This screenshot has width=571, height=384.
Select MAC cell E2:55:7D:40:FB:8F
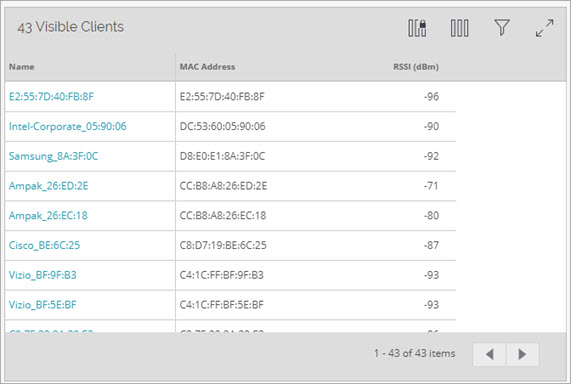pos(222,97)
